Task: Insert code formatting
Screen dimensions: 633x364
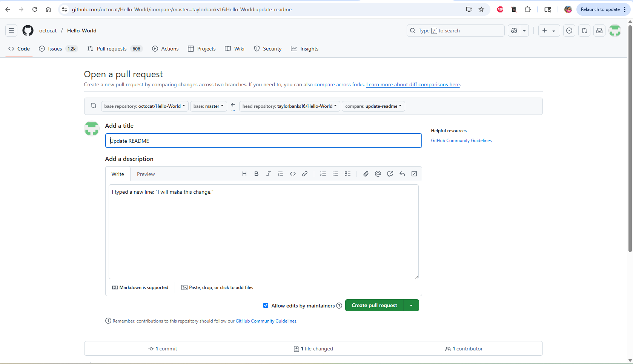Action: (x=293, y=174)
